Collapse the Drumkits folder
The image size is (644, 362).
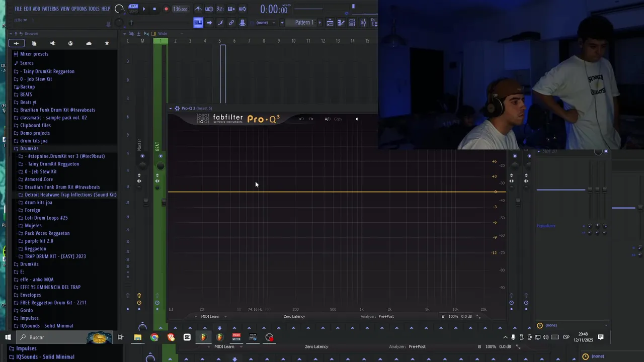[29, 148]
